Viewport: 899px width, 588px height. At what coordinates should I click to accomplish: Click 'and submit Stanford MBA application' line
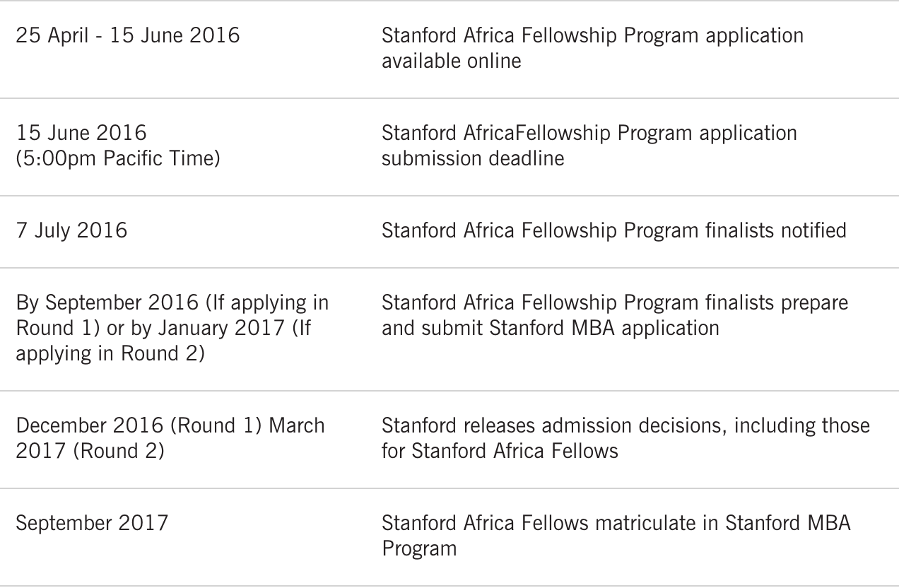551,328
